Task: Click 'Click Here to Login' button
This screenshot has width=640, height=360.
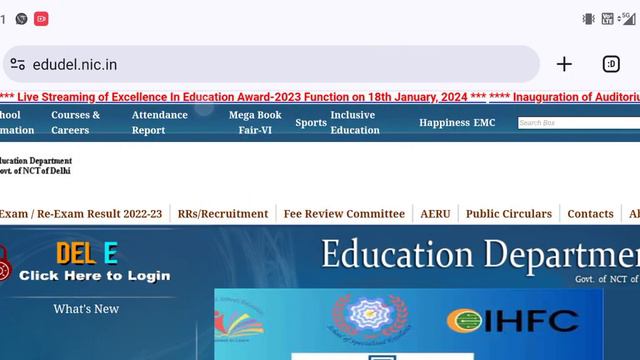Action: (x=95, y=276)
